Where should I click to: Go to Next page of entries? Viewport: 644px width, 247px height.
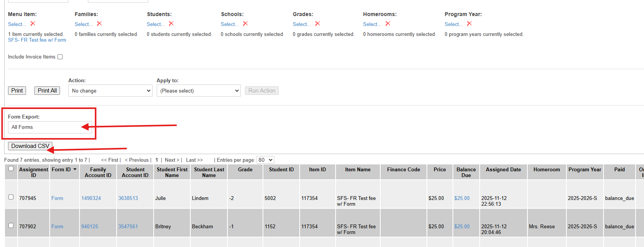coord(172,160)
